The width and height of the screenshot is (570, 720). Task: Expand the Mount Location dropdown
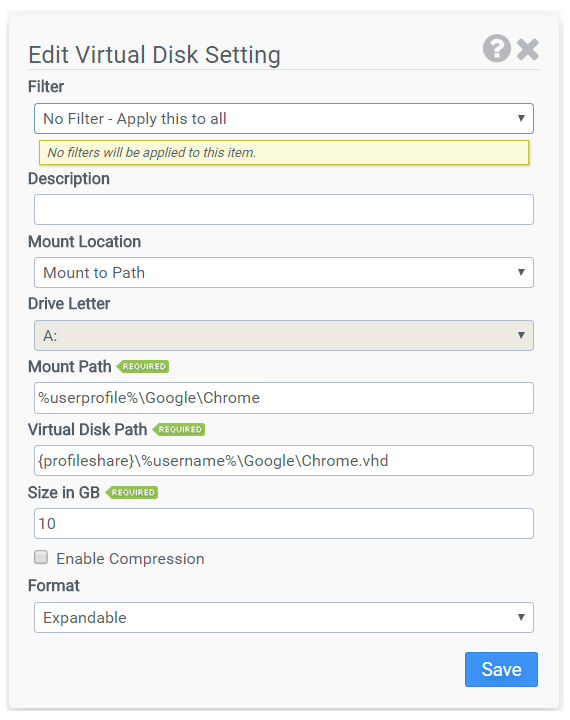click(x=284, y=272)
